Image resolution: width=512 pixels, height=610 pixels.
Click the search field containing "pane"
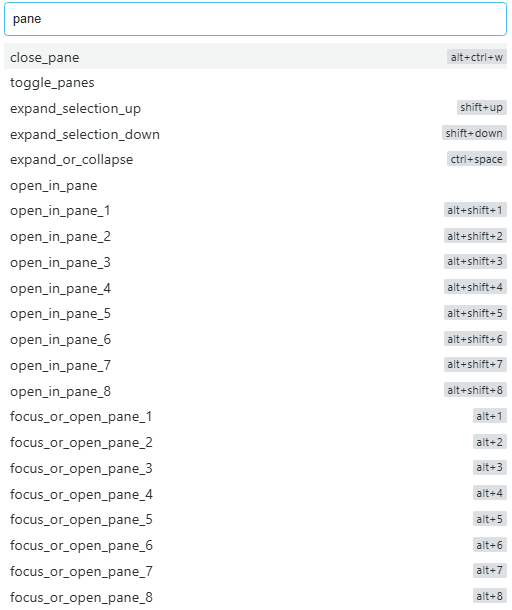(255, 19)
